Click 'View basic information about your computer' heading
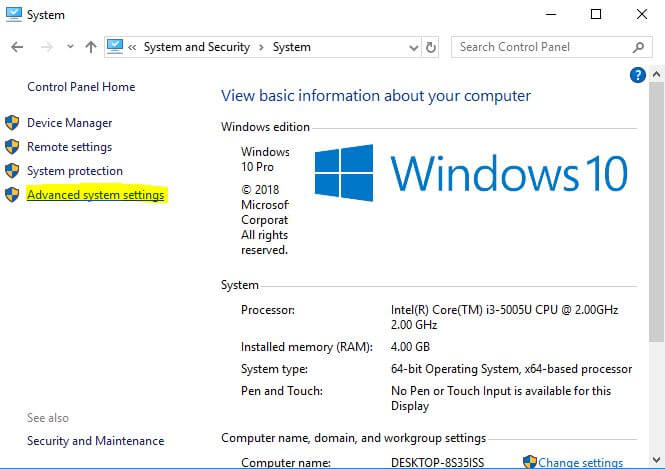The width and height of the screenshot is (665, 469). pyautogui.click(x=376, y=96)
